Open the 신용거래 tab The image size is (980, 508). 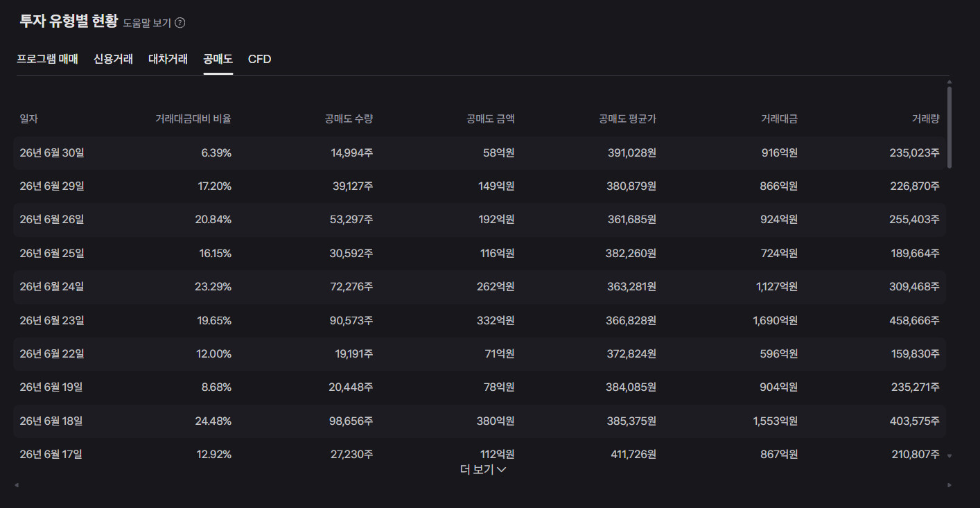tap(114, 59)
